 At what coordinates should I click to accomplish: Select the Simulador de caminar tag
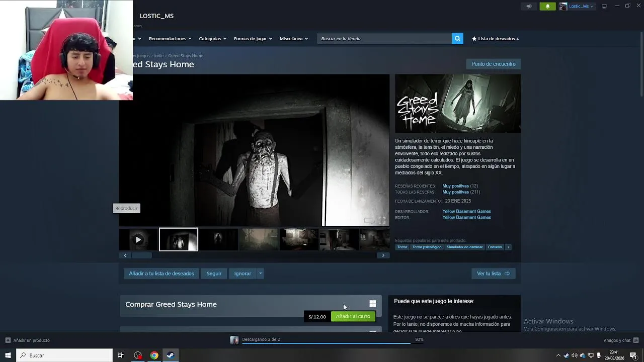(464, 247)
